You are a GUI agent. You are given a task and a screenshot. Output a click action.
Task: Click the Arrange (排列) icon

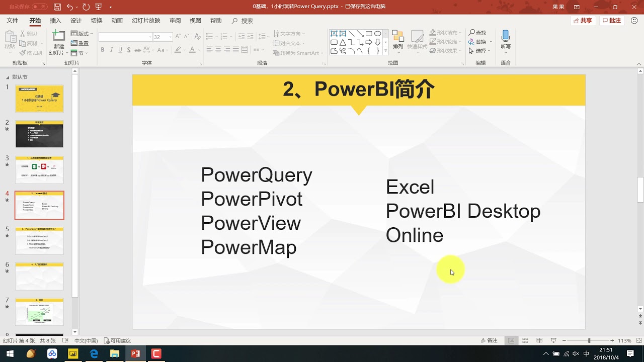click(398, 37)
